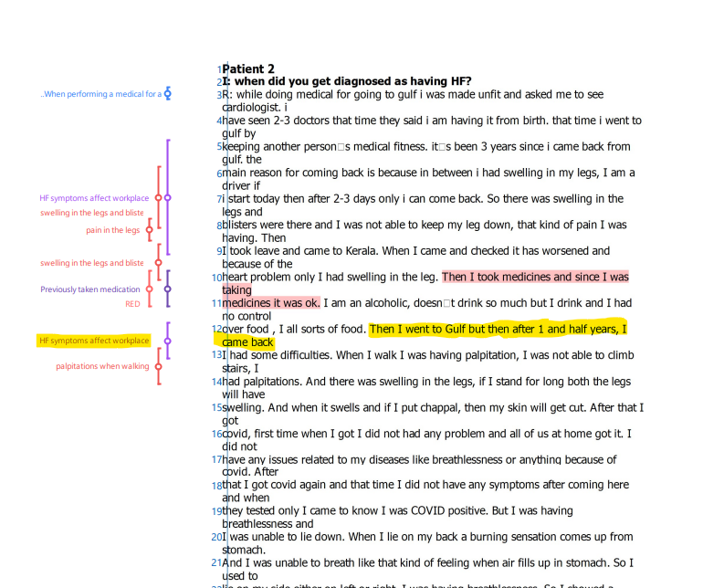703x588 pixels.
Task: Click paragraph number 21 in the margin
Action: pos(217,563)
